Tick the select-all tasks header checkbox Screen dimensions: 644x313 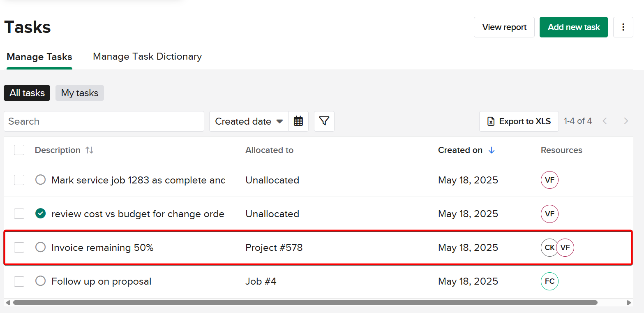pyautogui.click(x=19, y=150)
